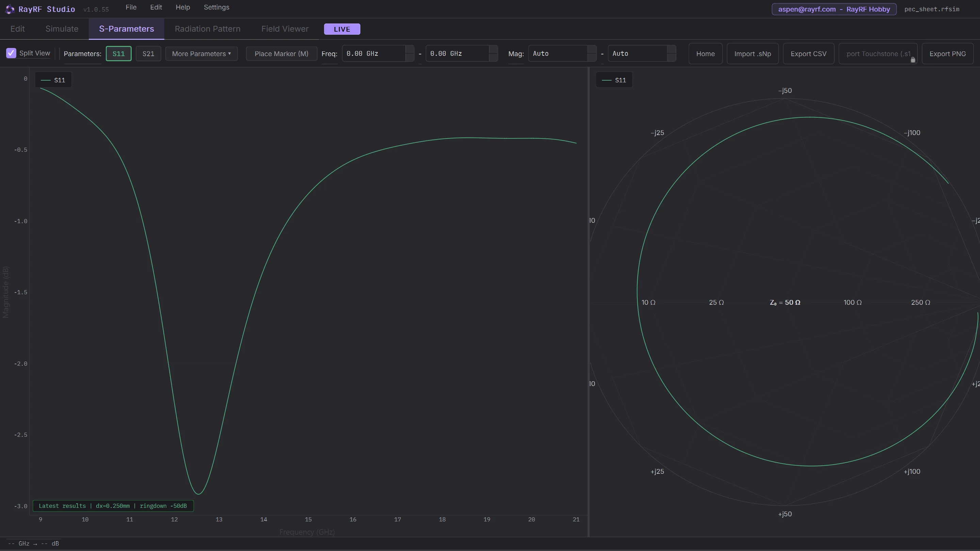Click the '+j100' Smith chart label
The height and width of the screenshot is (551, 980).
coord(912,471)
